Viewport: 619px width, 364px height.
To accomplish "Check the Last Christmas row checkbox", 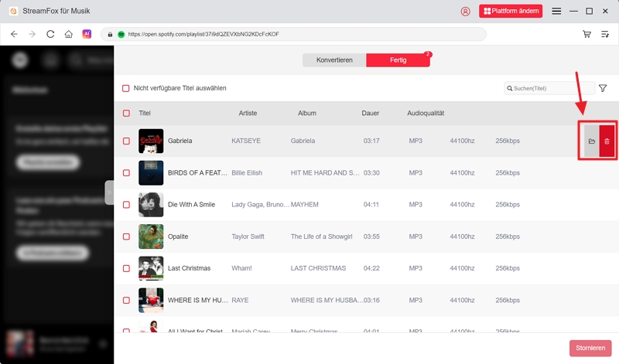I will pos(126,268).
